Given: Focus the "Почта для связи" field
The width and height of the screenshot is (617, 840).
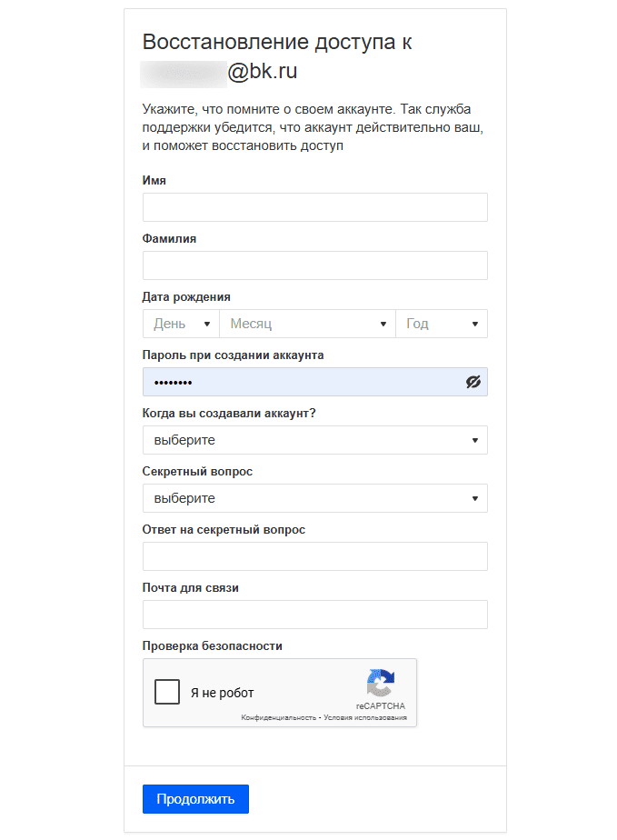Looking at the screenshot, I should (x=314, y=615).
